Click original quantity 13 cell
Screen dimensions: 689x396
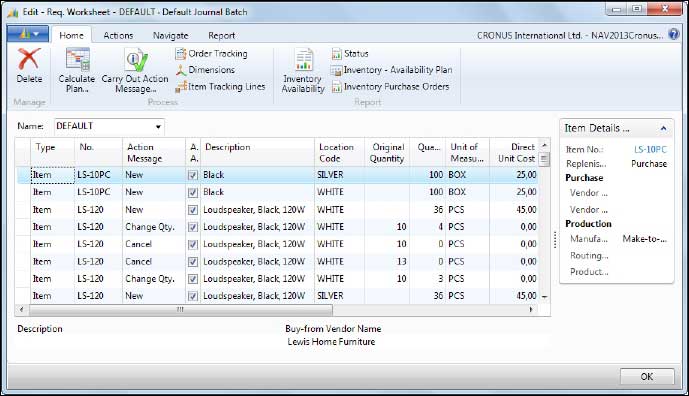pos(387,262)
